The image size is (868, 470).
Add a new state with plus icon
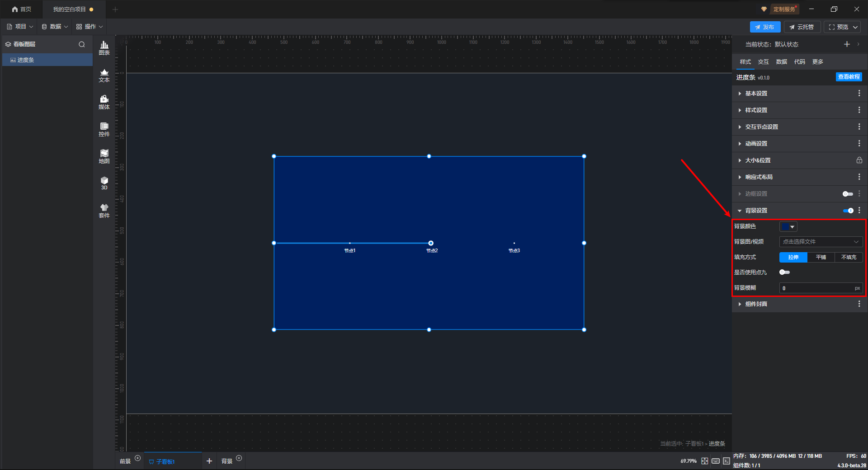847,44
